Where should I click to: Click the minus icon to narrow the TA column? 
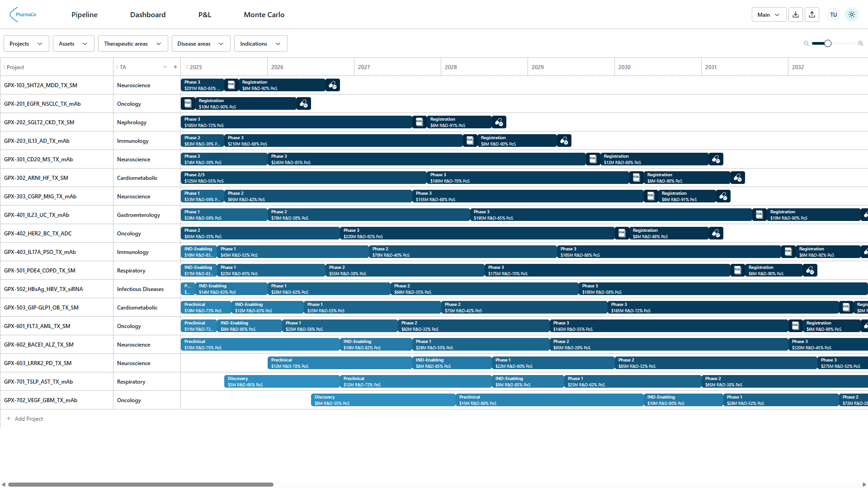pos(165,66)
